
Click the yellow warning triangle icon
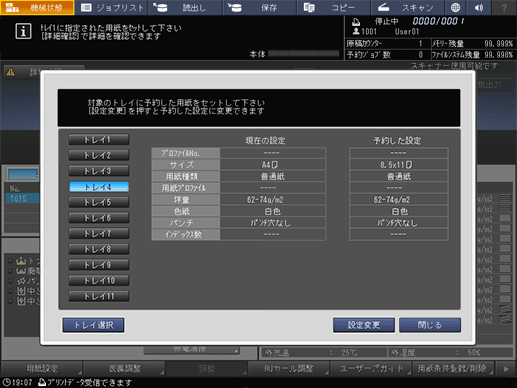click(11, 72)
